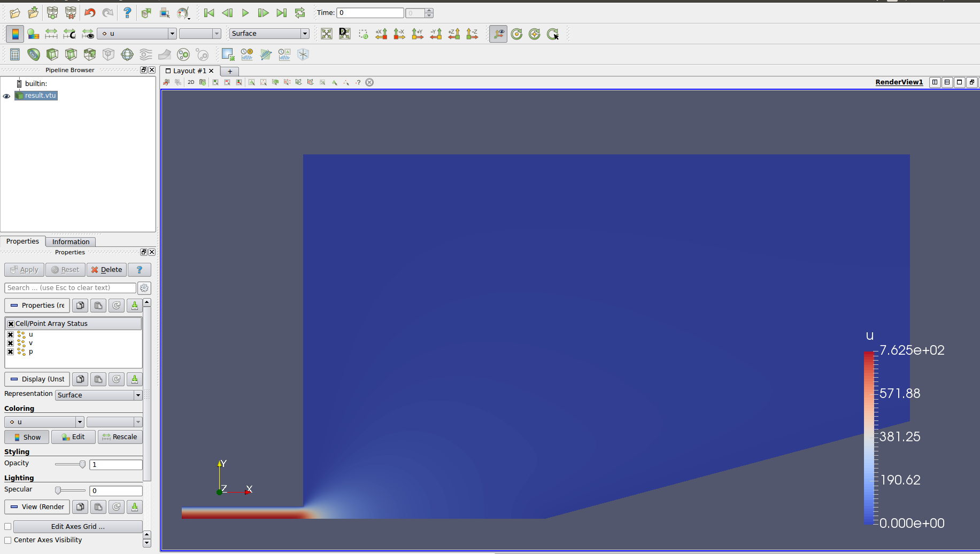Click the Toggle Color Legend Visibility icon
The image size is (980, 554).
pyautogui.click(x=15, y=34)
